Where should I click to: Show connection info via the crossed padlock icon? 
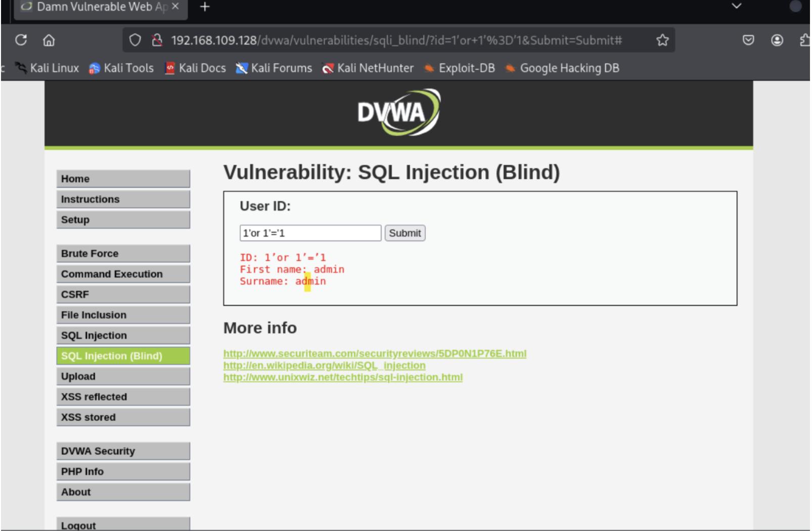pyautogui.click(x=157, y=40)
